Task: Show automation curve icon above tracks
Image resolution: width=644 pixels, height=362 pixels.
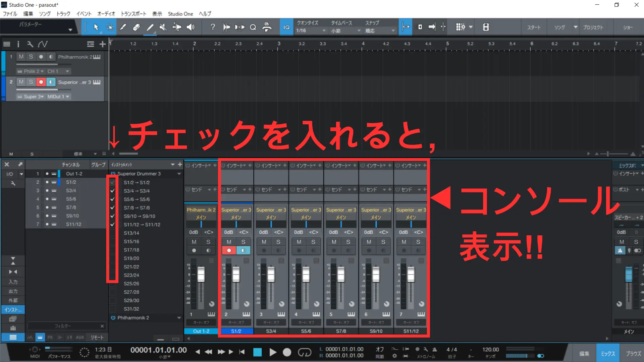Action: click(43, 44)
